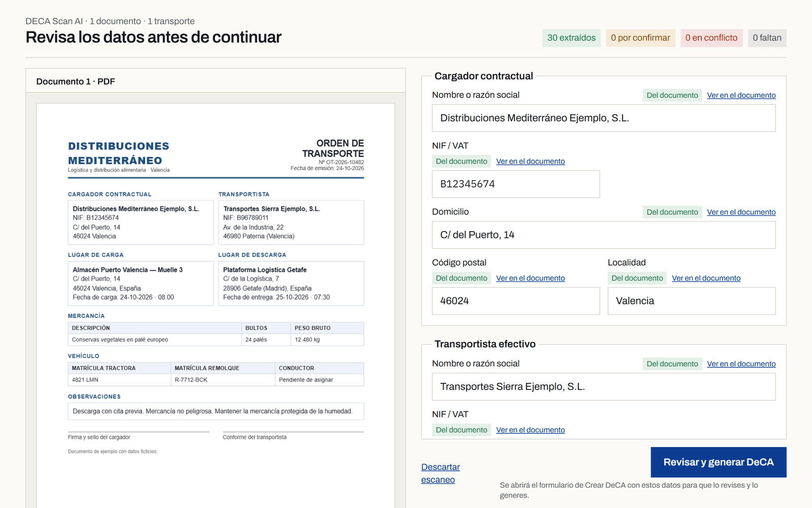Click Plataforma Logística Getafe in the PDF

coord(265,270)
